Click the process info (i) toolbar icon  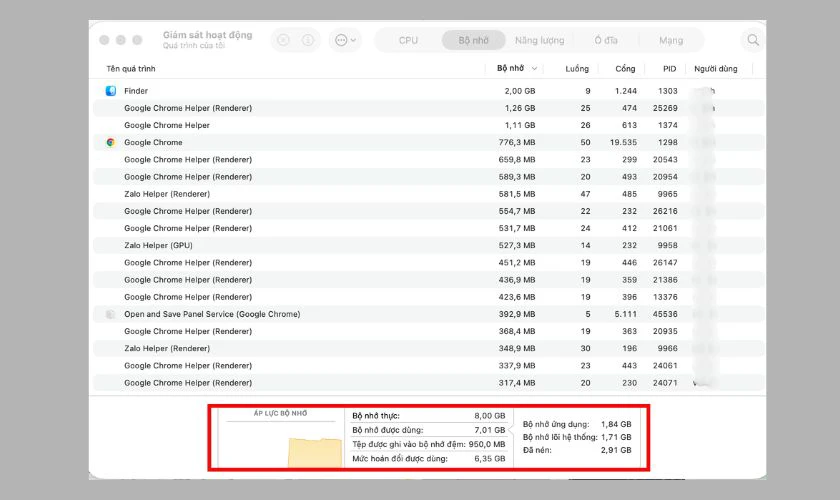pyautogui.click(x=309, y=40)
